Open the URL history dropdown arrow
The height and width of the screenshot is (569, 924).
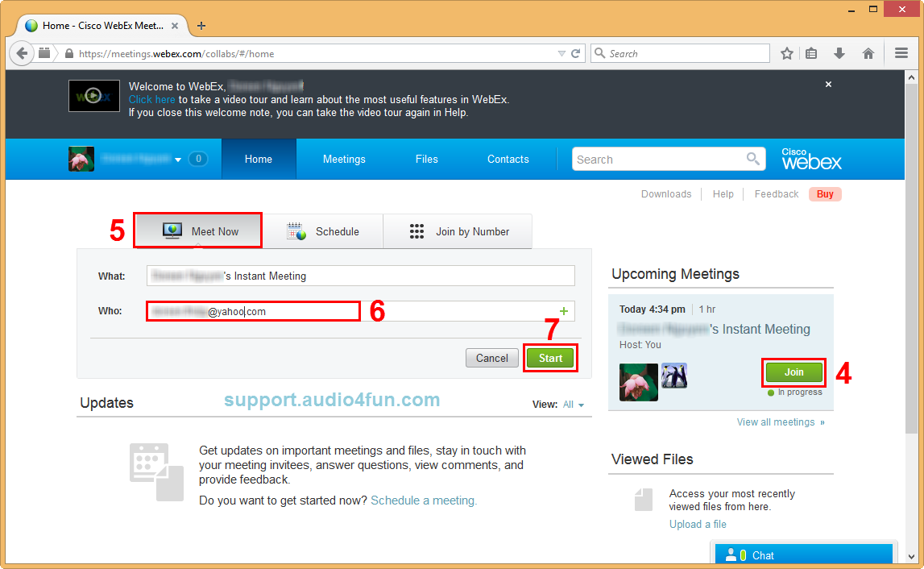561,54
